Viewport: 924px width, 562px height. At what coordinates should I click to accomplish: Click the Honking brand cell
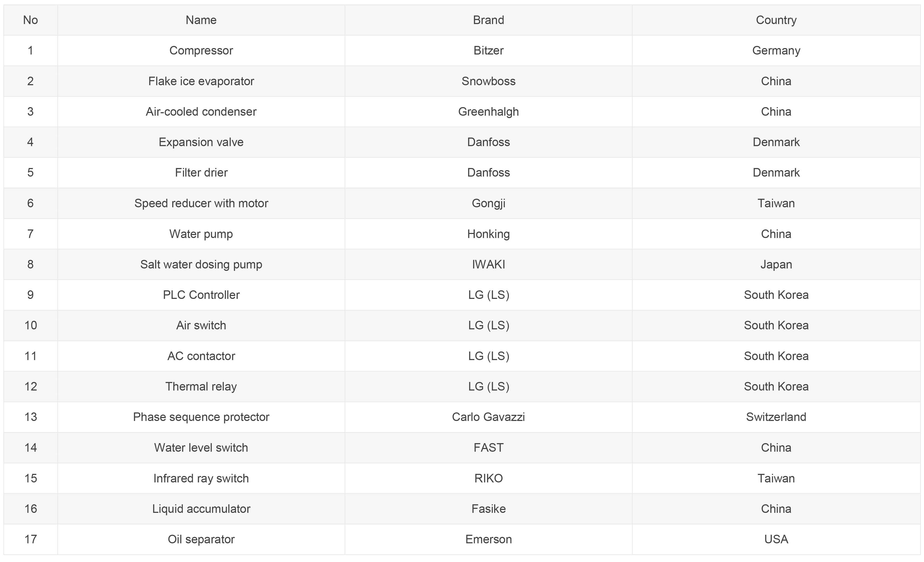coord(488,234)
